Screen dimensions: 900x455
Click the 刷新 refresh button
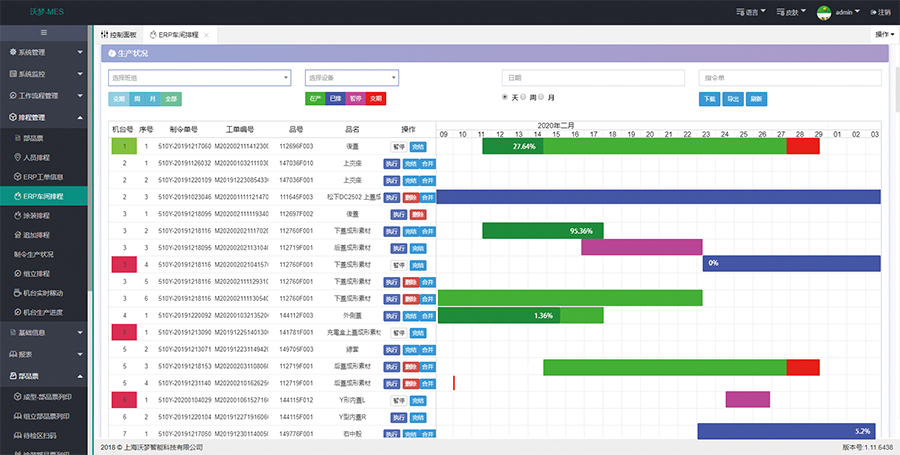pos(757,99)
